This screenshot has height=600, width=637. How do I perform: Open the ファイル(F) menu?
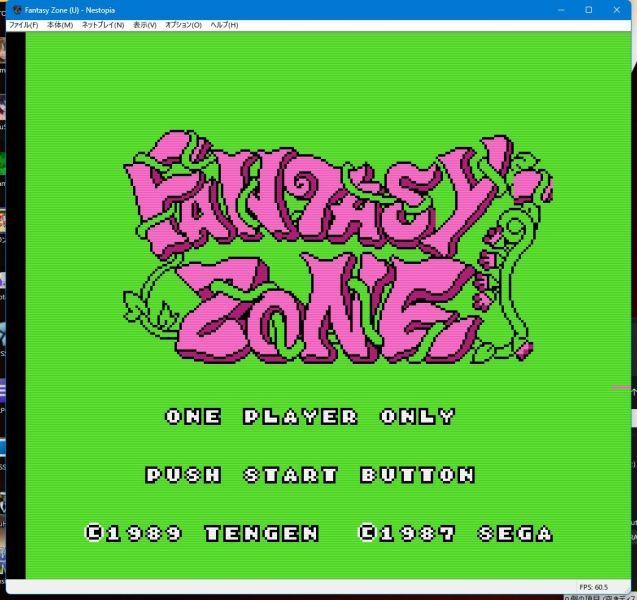pos(24,25)
